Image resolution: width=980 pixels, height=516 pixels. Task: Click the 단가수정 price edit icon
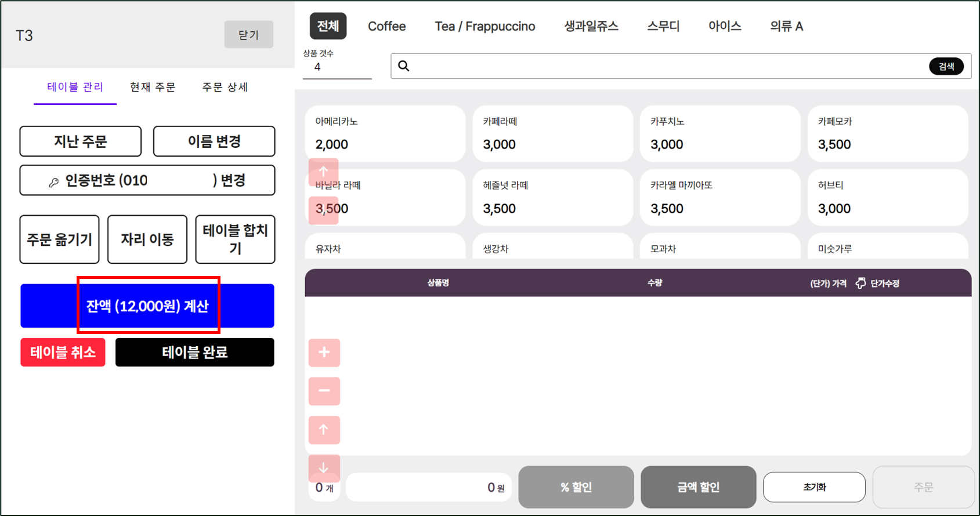pos(860,283)
